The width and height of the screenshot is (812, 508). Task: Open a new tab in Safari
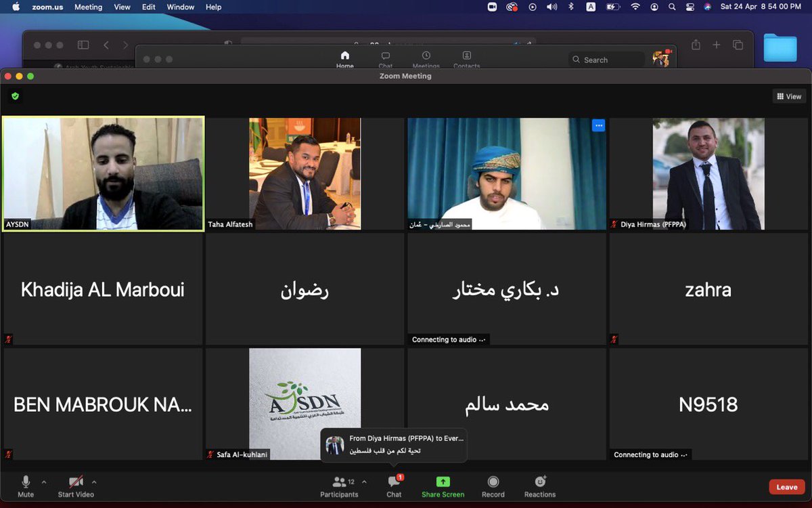[x=717, y=45]
